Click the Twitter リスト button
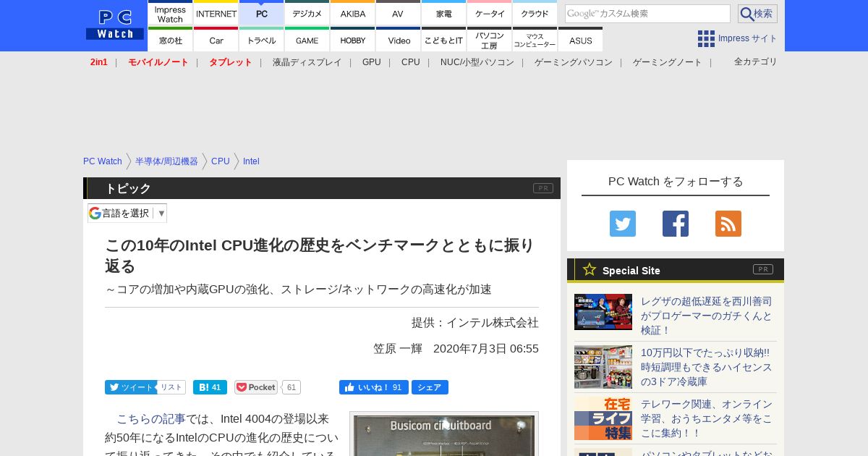868x456 pixels. pos(171,387)
